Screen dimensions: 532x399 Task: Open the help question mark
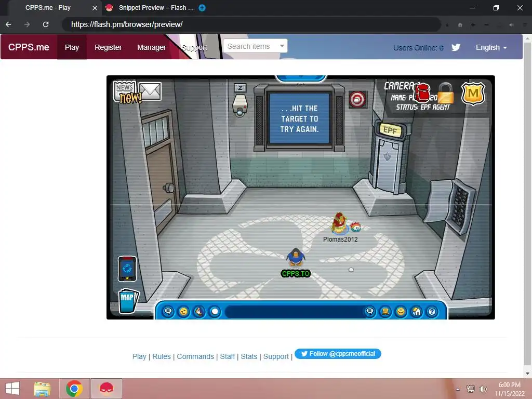432,311
